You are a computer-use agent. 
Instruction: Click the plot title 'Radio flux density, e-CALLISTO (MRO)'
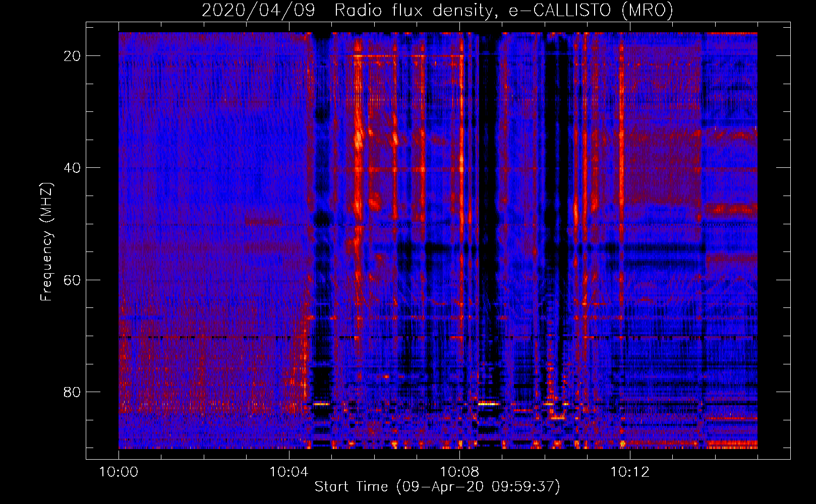pyautogui.click(x=504, y=10)
